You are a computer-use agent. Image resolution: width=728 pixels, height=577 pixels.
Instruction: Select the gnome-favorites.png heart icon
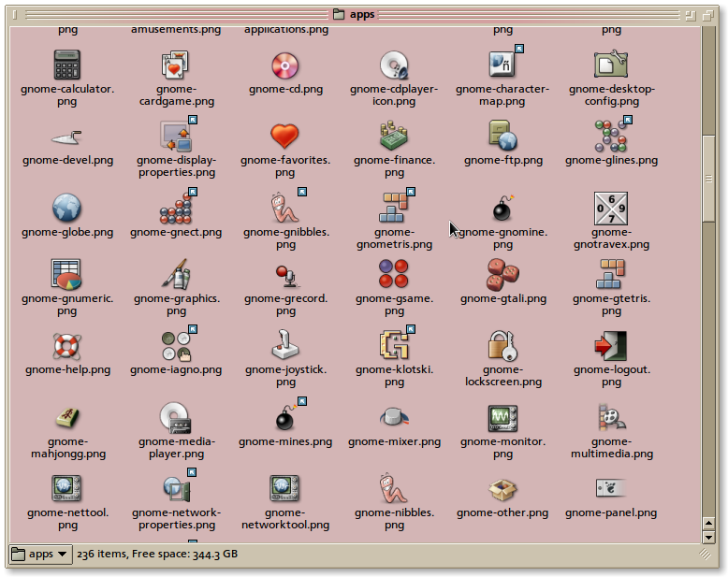(284, 137)
